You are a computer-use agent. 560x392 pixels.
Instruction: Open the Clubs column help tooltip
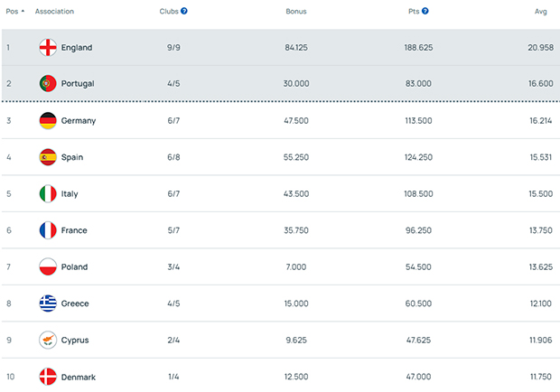(184, 12)
